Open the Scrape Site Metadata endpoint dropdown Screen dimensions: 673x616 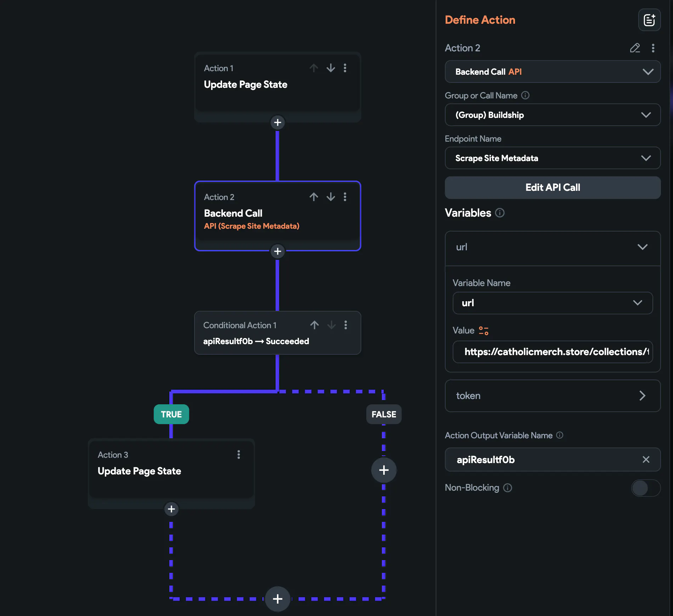553,158
